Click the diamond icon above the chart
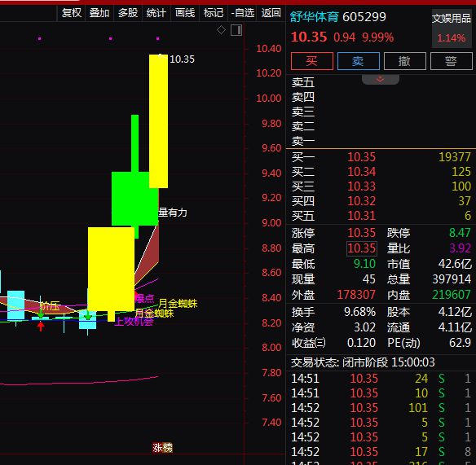Image resolution: width=476 pixels, height=465 pixels. (222, 30)
